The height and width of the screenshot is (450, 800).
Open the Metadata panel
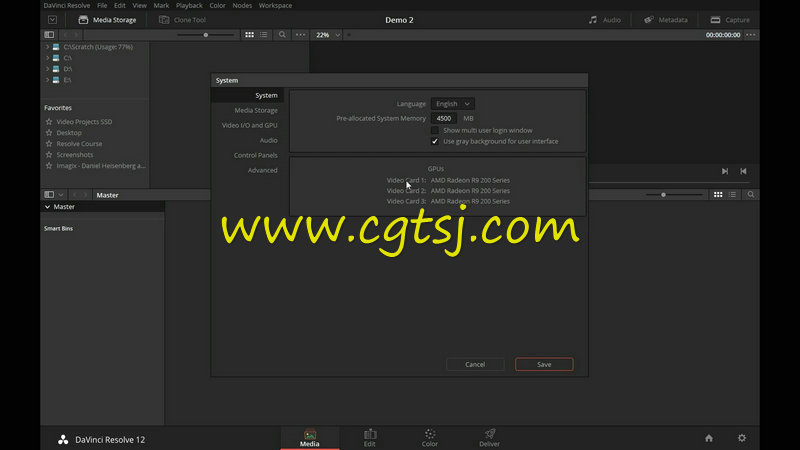(x=665, y=20)
